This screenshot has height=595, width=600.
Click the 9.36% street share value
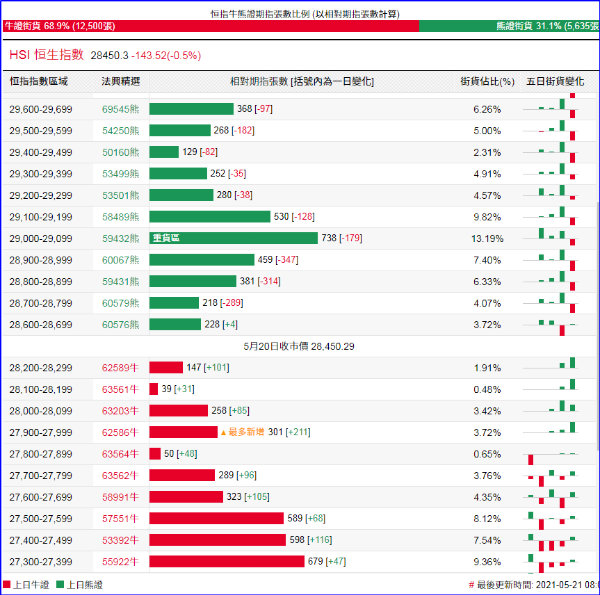click(x=487, y=562)
